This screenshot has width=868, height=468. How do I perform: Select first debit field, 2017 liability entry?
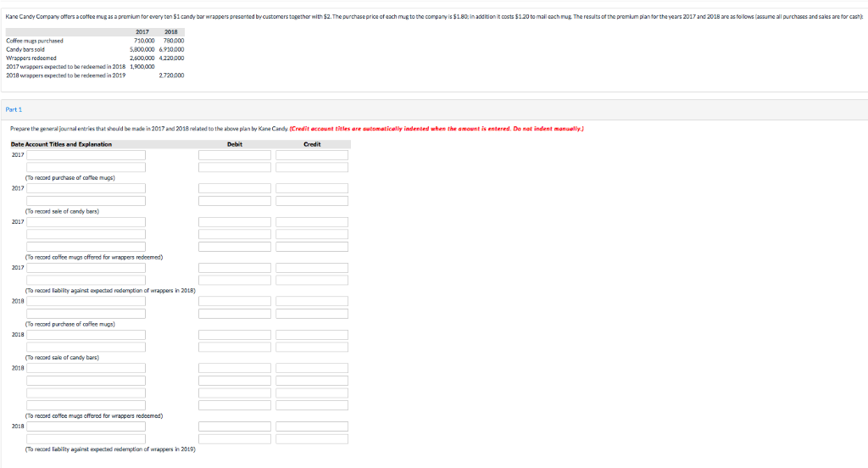(x=235, y=268)
